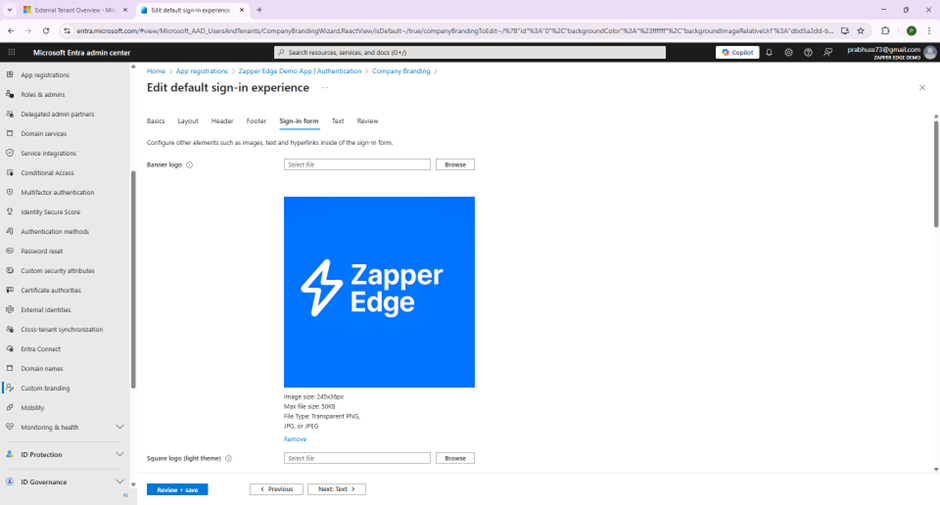This screenshot has width=940, height=505.
Task: Expand ID Protection section
Action: tap(120, 454)
